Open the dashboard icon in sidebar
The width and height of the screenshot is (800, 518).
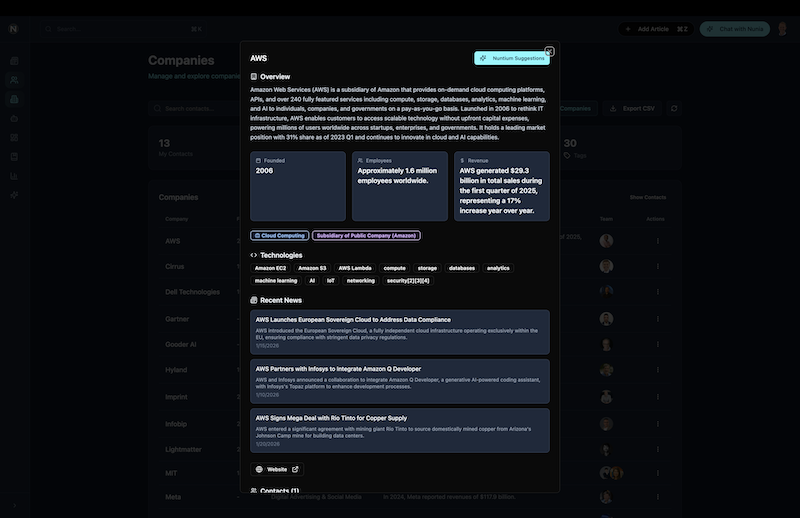[14, 61]
